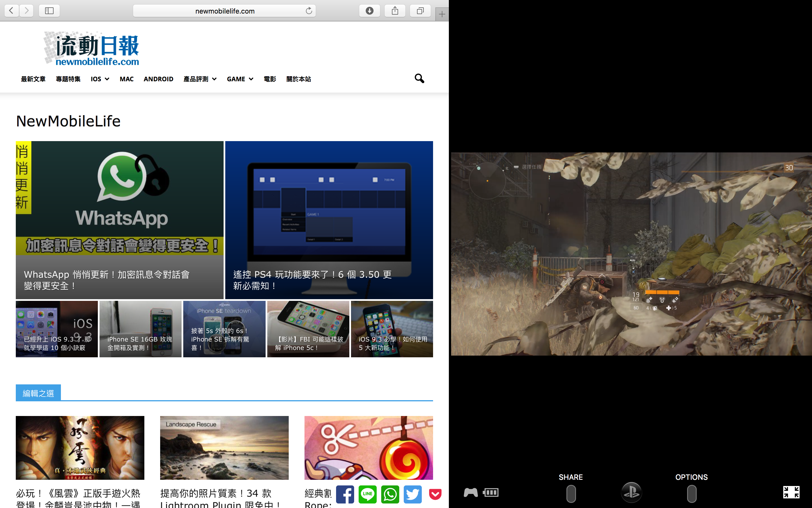Open the iPhone SE 16GB unboxing article
This screenshot has height=508, width=812.
[140, 329]
